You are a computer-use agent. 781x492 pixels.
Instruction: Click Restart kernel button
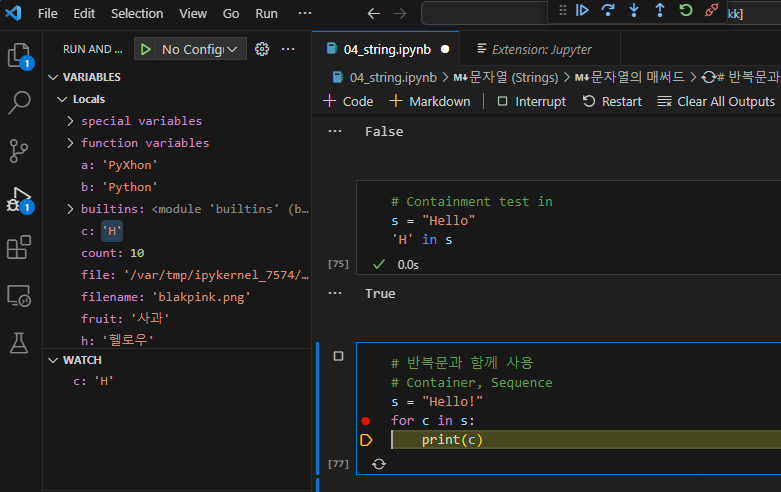[x=612, y=101]
